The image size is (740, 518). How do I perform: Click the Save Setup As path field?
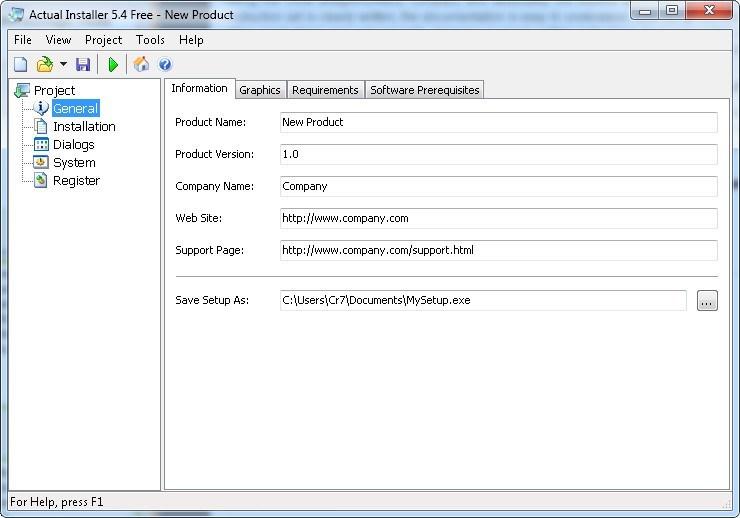483,301
